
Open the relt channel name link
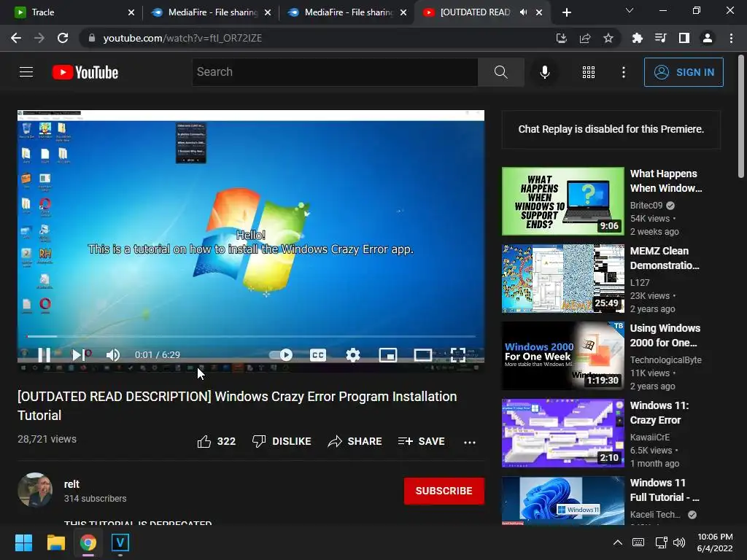pos(71,484)
